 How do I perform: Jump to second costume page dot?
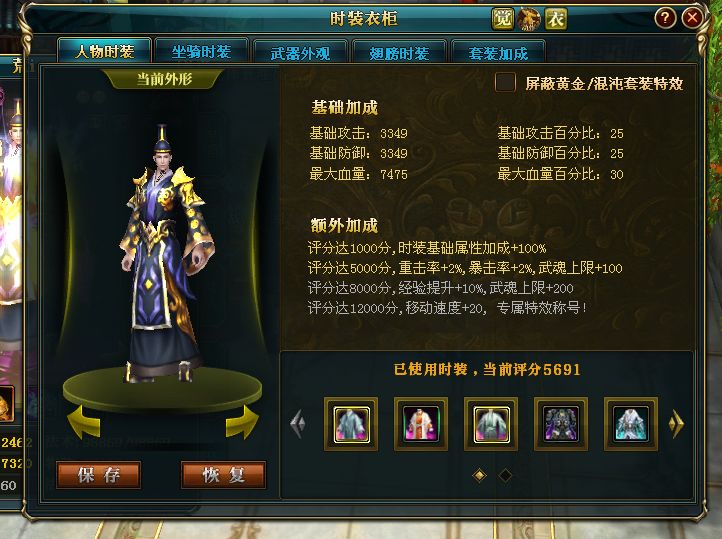tap(505, 475)
